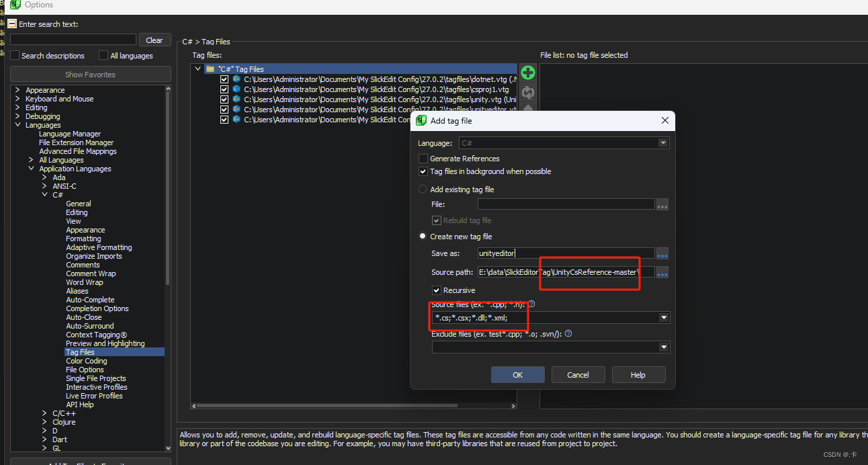
Task: Click the help question icon beside Source files
Action: coord(531,304)
